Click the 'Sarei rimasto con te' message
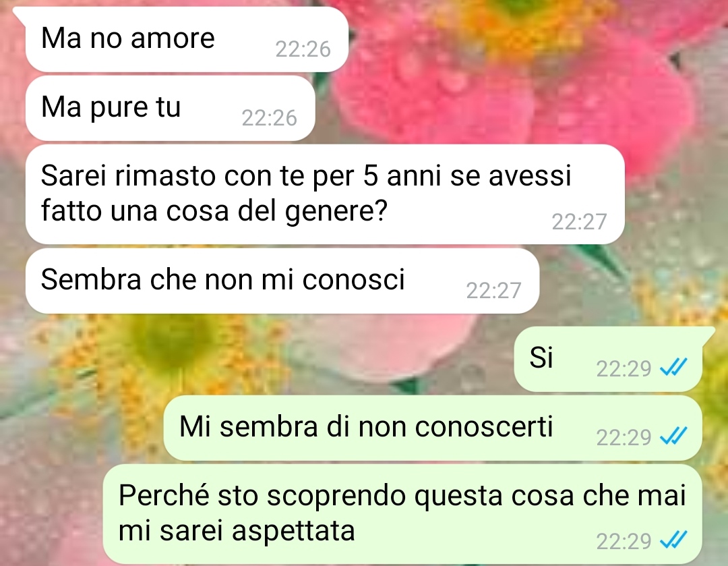This screenshot has height=566, width=728. 325,194
